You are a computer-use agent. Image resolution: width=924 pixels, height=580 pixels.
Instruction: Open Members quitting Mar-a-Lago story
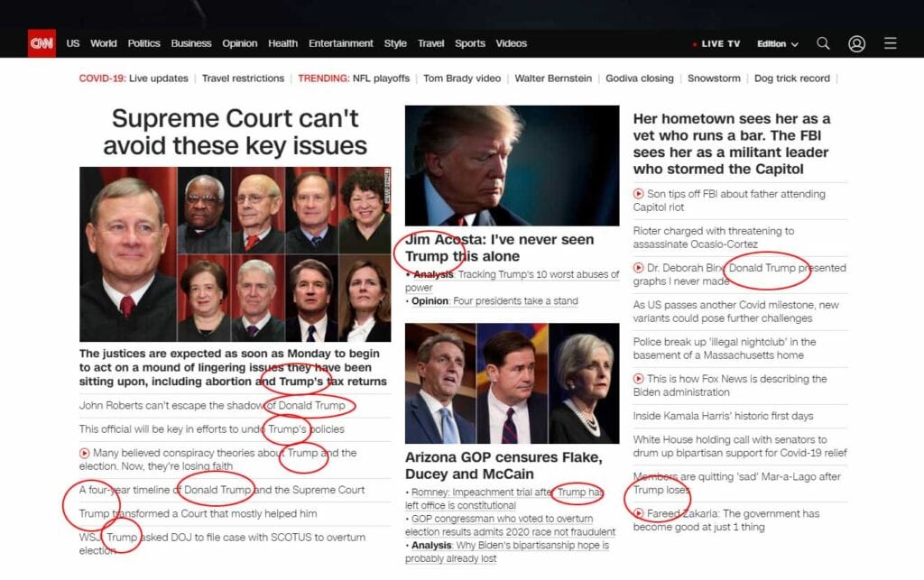(737, 483)
